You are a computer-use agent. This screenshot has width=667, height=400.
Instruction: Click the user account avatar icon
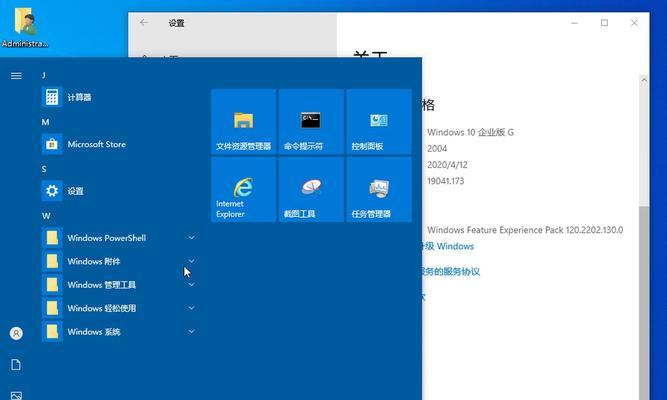(16, 333)
